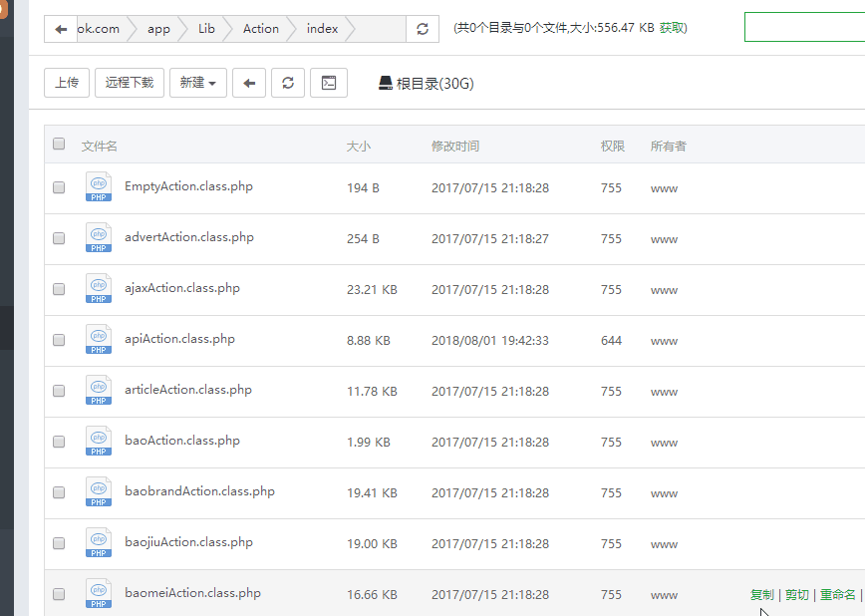The image size is (865, 616).
Task: Click the PHP file icon for EmptyAction.class.php
Action: 99,187
